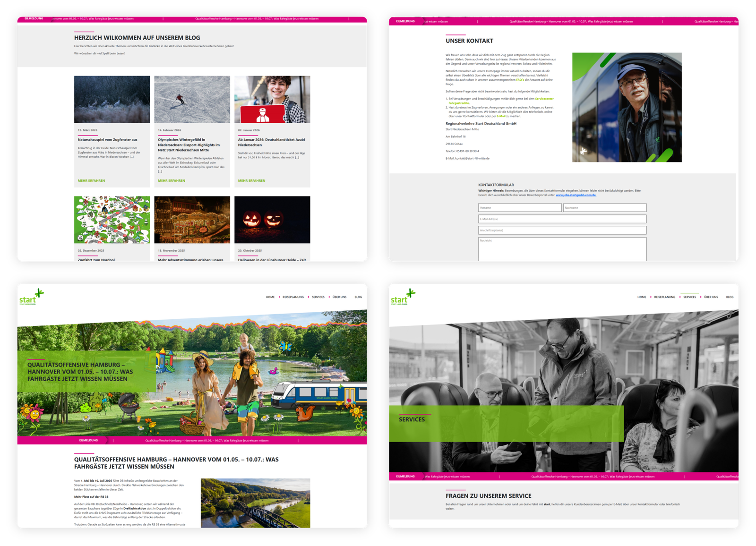756x546 pixels.
Task: Click the heading HERZLICH WILLKOMMEN AUF UNSEREM BLOG
Action: tap(137, 38)
